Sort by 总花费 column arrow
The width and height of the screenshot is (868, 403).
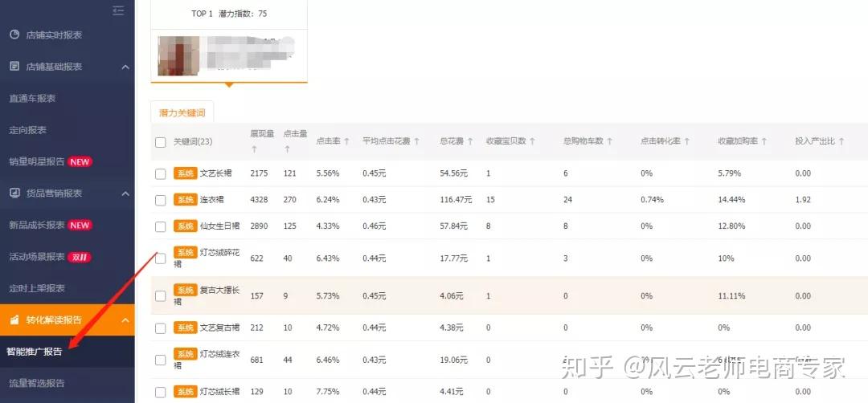click(469, 141)
